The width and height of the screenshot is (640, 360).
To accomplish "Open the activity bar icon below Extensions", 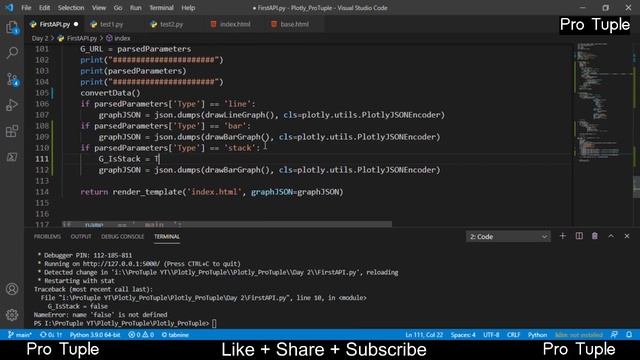I will pyautogui.click(x=12, y=157).
